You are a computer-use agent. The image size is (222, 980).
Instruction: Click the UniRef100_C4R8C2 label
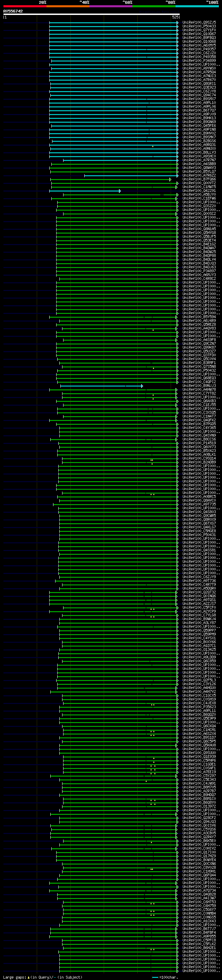click(199, 279)
